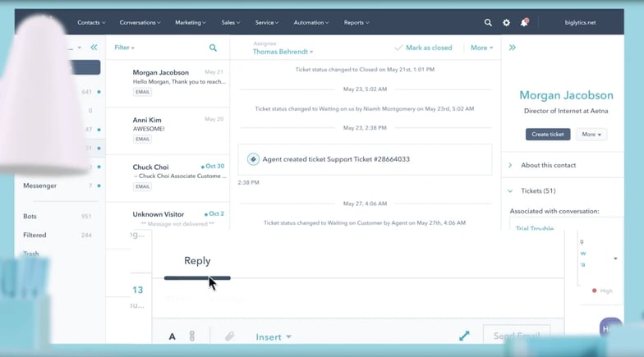644x357 pixels.
Task: Click search icon in conversation list
Action: tap(214, 48)
